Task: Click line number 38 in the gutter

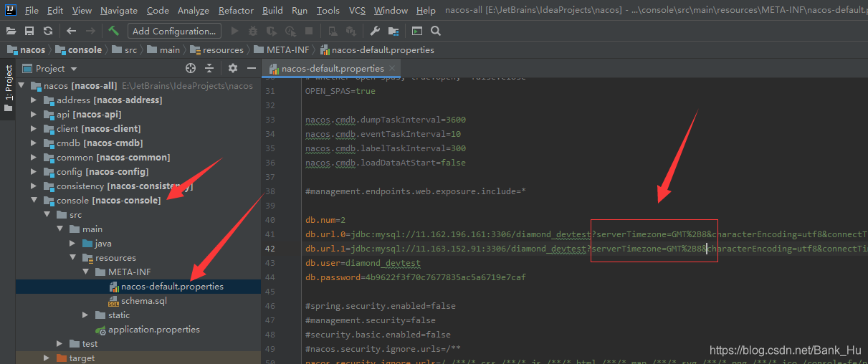Action: (x=270, y=191)
